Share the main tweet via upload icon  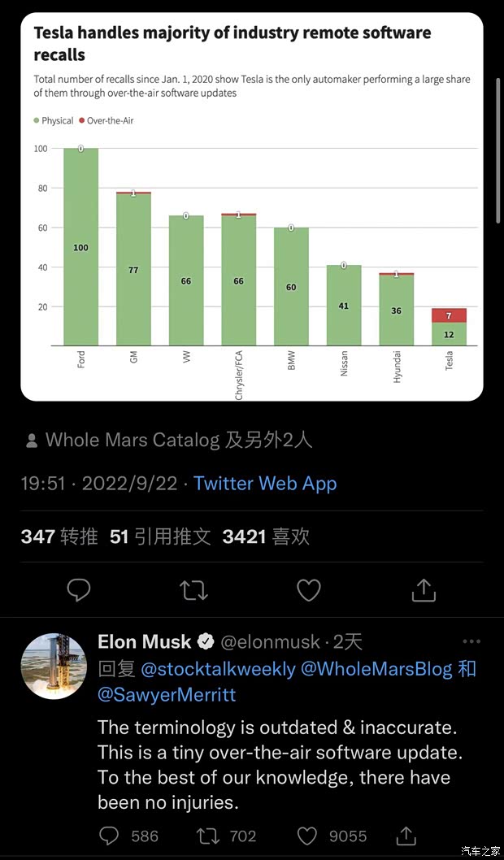[x=424, y=589]
